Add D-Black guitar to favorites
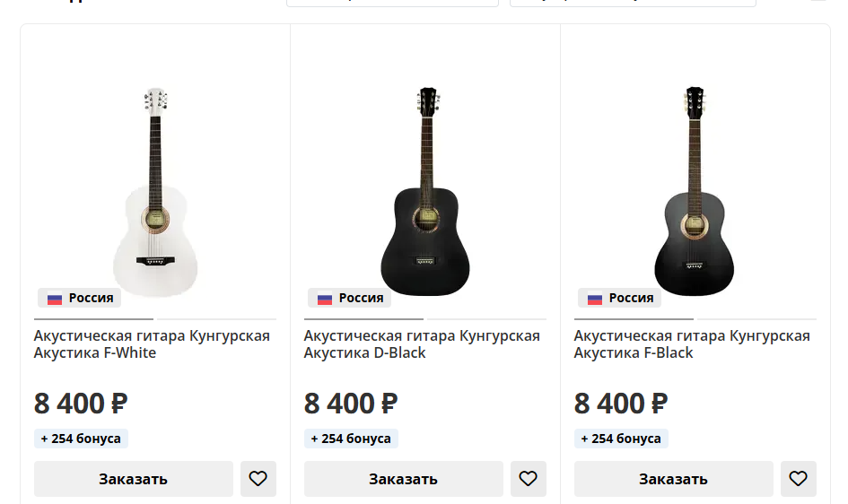Image resolution: width=848 pixels, height=504 pixels. [x=529, y=479]
